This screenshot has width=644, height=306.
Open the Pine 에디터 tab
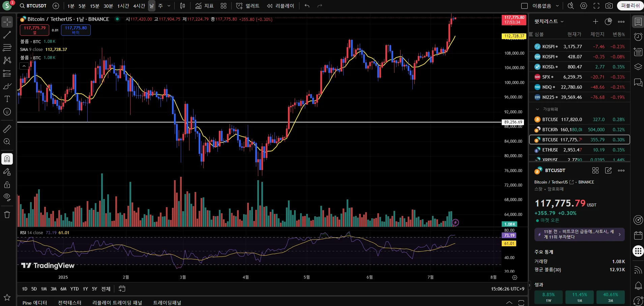pyautogui.click(x=35, y=303)
